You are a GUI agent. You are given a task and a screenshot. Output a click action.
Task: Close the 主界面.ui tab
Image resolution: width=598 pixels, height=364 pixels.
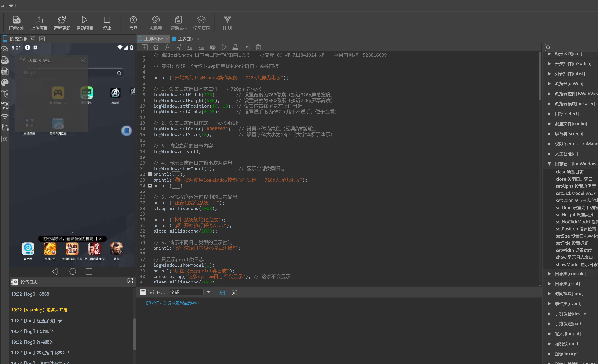coord(199,39)
